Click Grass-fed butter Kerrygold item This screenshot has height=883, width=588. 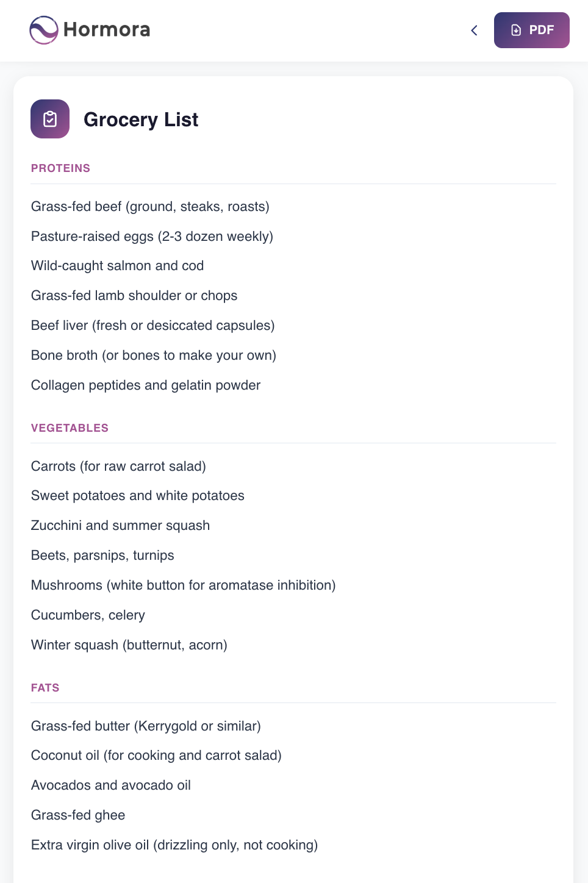click(146, 726)
